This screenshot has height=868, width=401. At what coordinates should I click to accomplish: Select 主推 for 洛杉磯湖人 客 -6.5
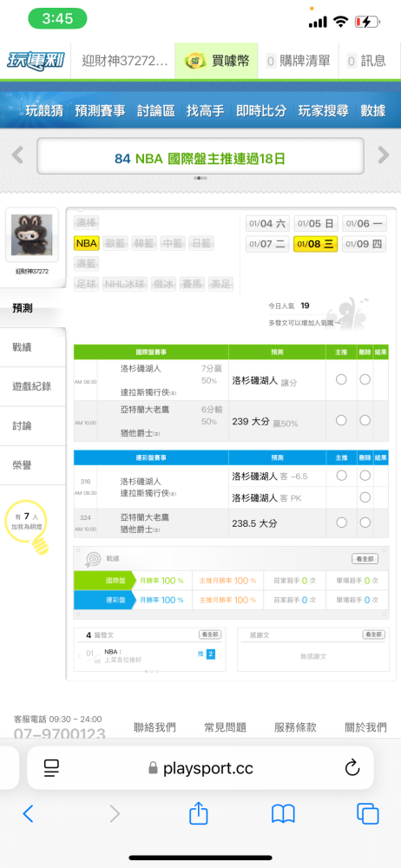point(341,475)
